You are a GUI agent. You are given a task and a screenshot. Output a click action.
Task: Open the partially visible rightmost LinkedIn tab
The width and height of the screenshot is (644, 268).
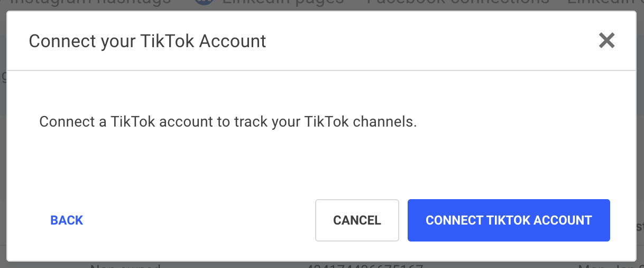[605, 3]
